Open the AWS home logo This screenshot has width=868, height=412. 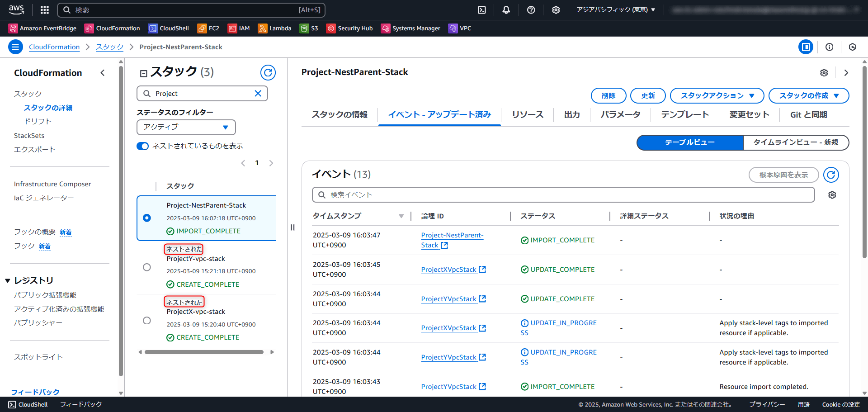point(16,9)
